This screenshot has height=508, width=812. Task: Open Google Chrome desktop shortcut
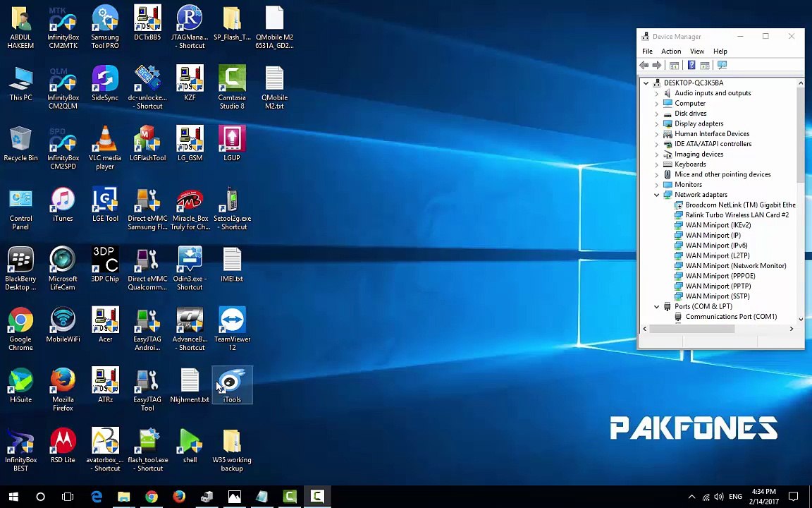(20, 328)
